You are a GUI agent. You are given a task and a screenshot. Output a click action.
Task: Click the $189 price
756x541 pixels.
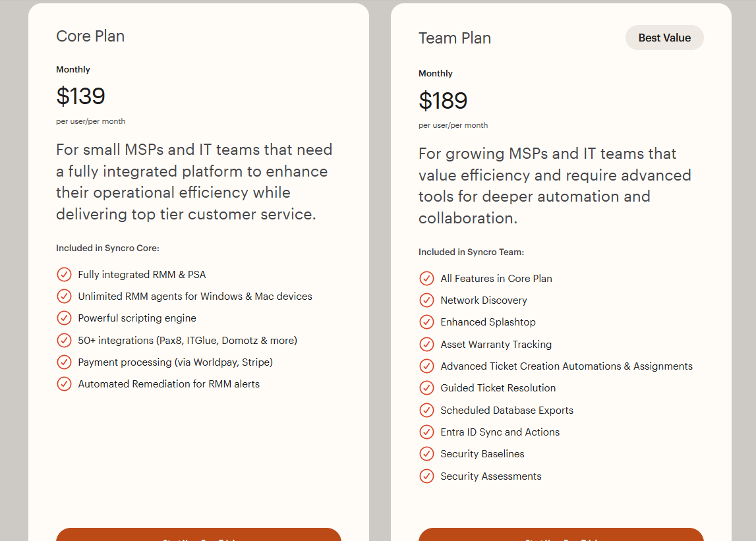coord(443,100)
